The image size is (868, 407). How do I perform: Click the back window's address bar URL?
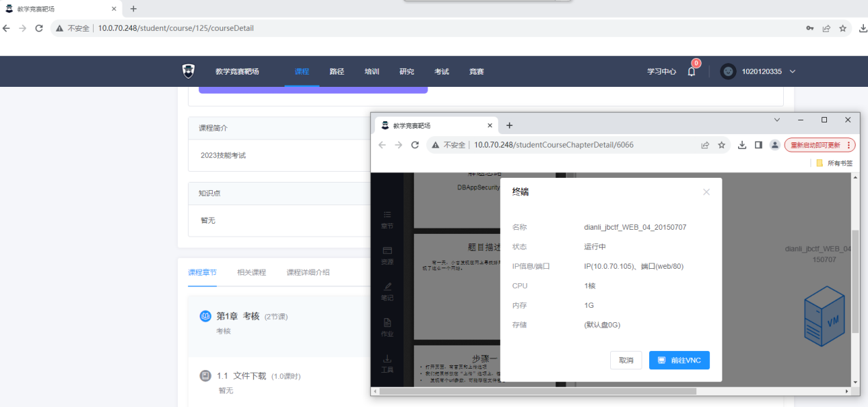click(x=176, y=28)
